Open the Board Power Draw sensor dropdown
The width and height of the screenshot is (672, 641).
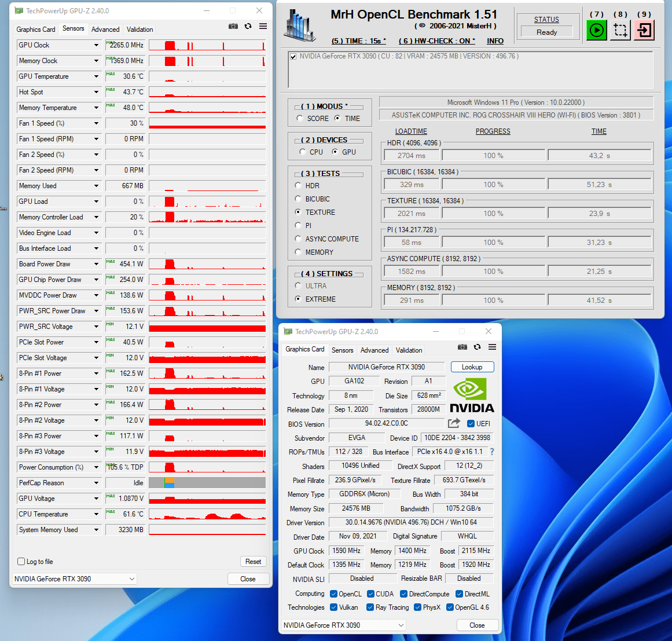click(96, 264)
